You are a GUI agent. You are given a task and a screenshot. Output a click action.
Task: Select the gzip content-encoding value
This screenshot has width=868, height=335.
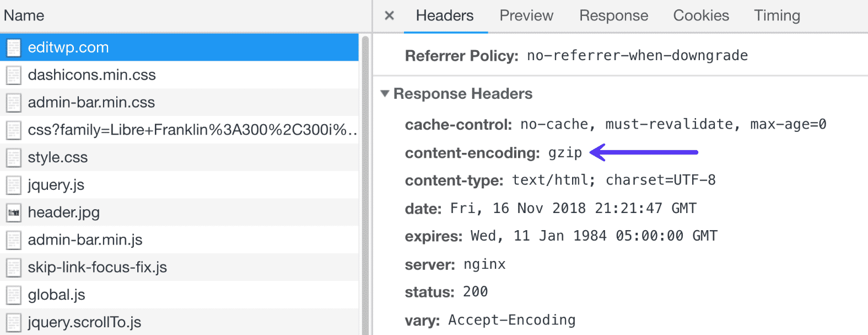click(x=567, y=153)
